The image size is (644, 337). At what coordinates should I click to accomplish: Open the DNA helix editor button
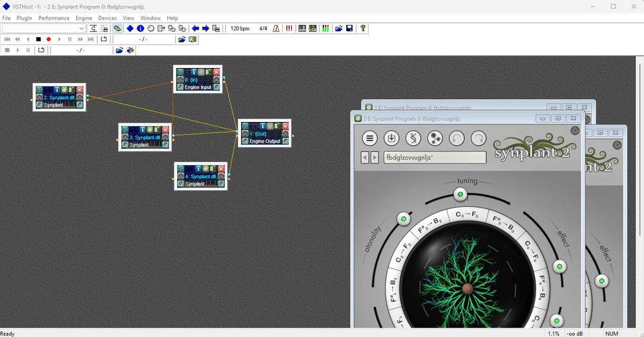413,138
